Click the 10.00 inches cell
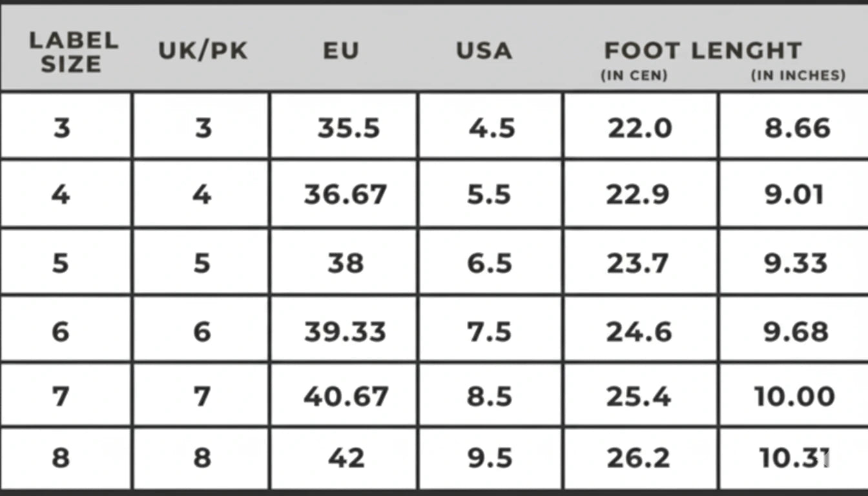 pos(794,396)
